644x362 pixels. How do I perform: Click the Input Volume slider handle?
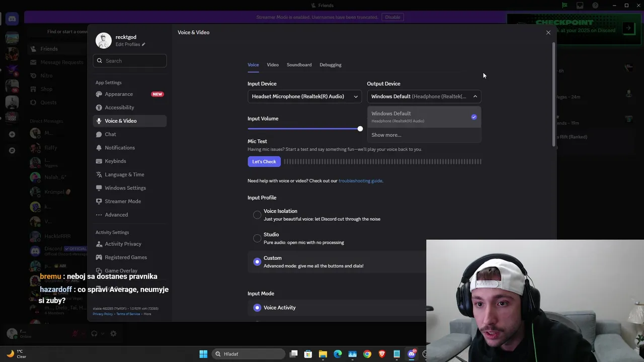pos(360,129)
